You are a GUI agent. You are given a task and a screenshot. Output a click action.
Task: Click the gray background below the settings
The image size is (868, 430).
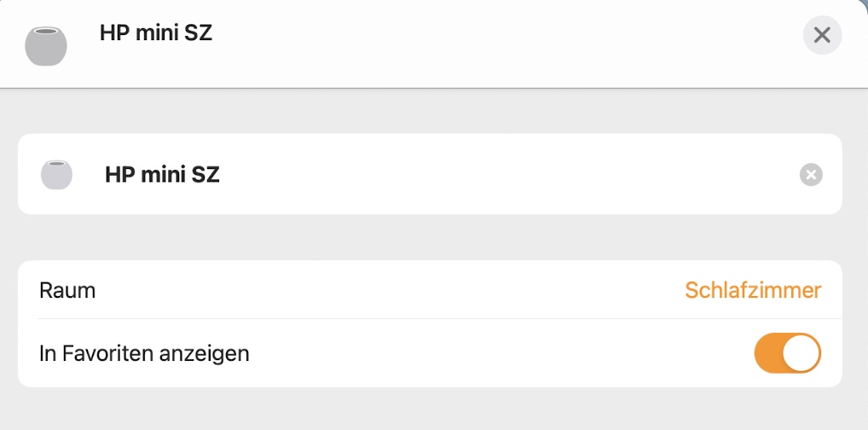[426, 410]
